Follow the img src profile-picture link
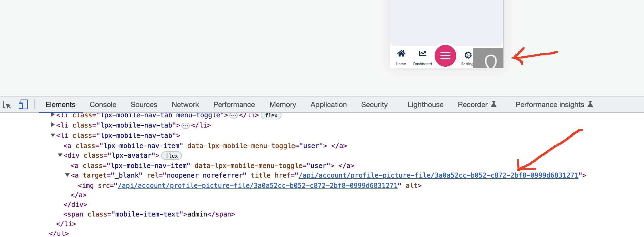 click(x=257, y=186)
